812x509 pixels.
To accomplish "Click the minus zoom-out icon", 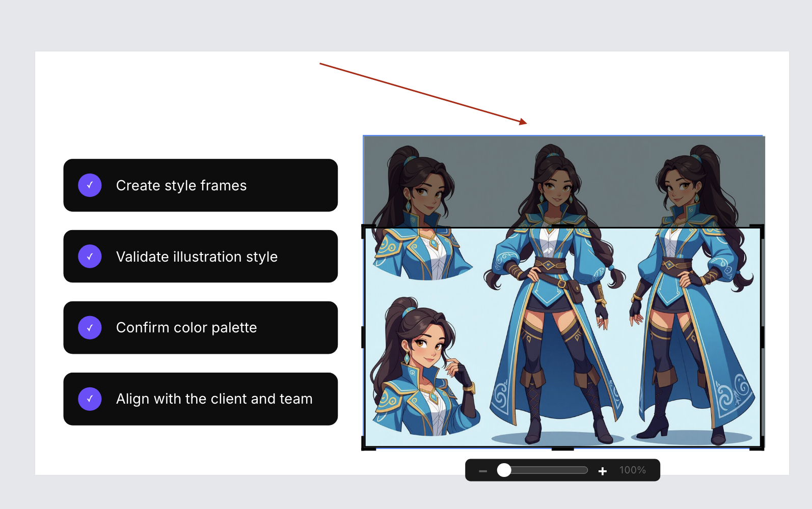I will (x=483, y=471).
